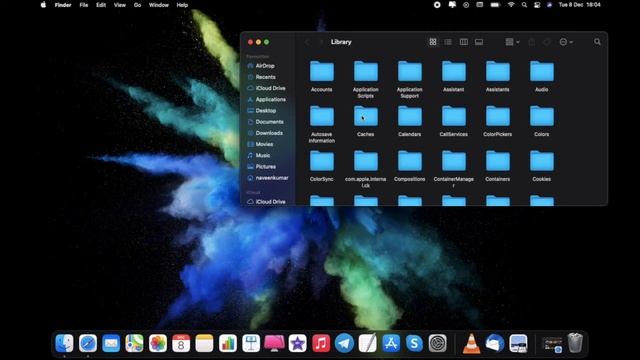The image size is (640, 360).
Task: Click the Edit Tags toolbar icon
Action: tap(547, 42)
